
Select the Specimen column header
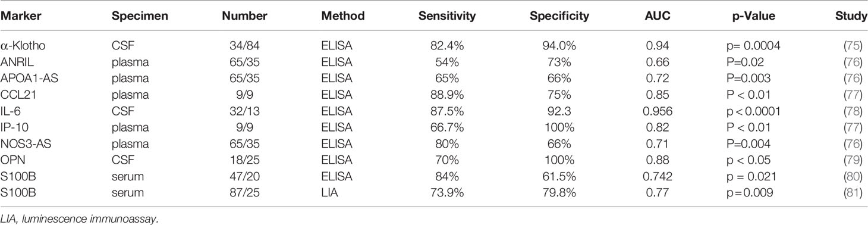134,17
